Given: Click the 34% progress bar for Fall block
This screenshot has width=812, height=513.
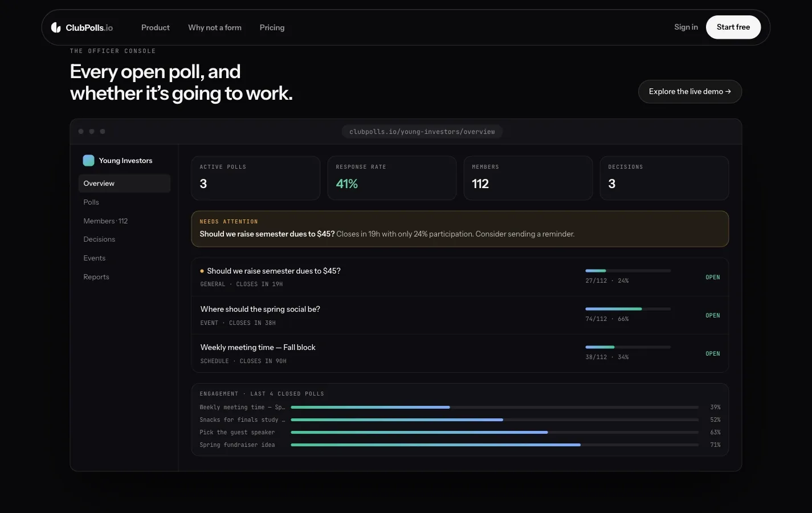Looking at the screenshot, I should [628, 347].
